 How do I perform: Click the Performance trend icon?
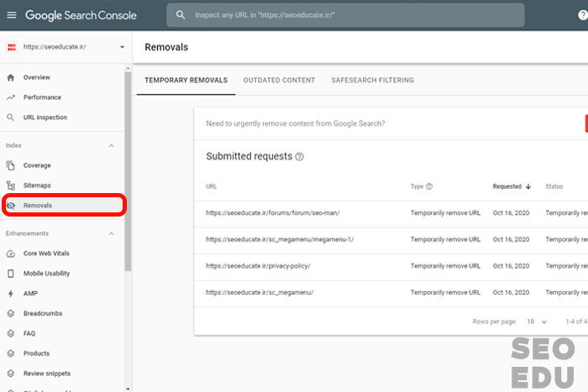[11, 97]
